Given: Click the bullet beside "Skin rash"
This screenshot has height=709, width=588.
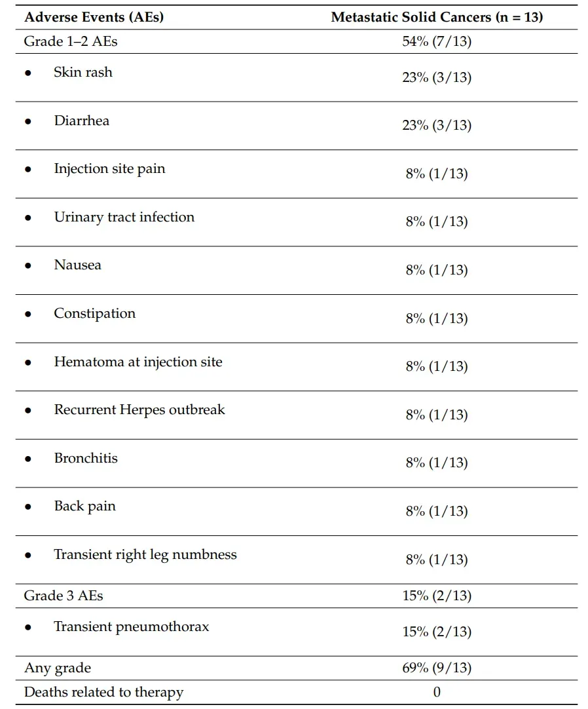Looking at the screenshot, I should click(x=28, y=73).
